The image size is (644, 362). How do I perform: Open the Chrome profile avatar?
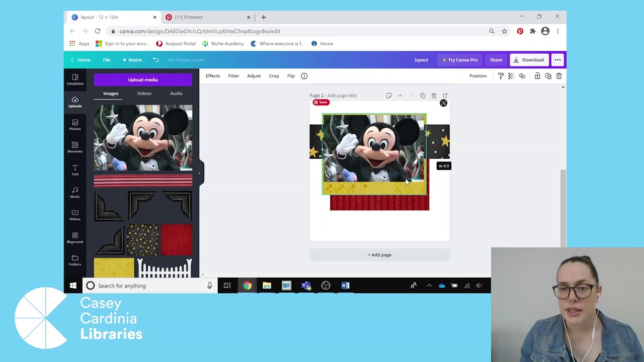[x=545, y=31]
